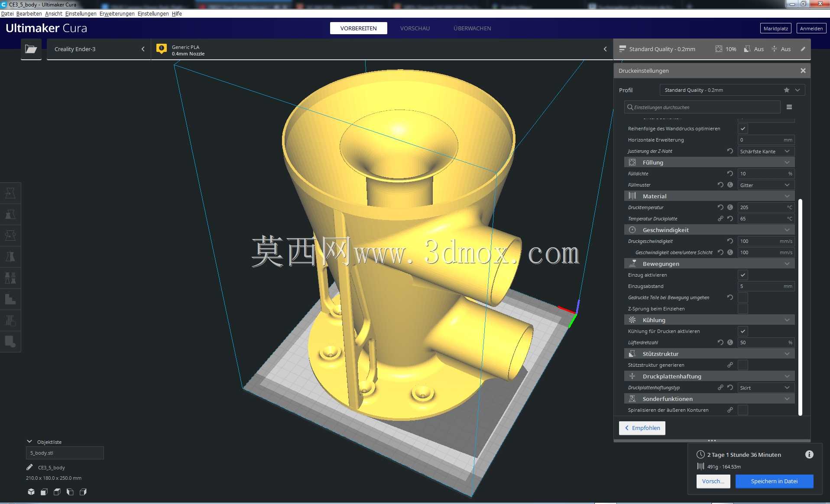This screenshot has height=504, width=830.
Task: Toggle Reihenfolge des Wanddrucks optimieren checkbox
Action: (743, 129)
